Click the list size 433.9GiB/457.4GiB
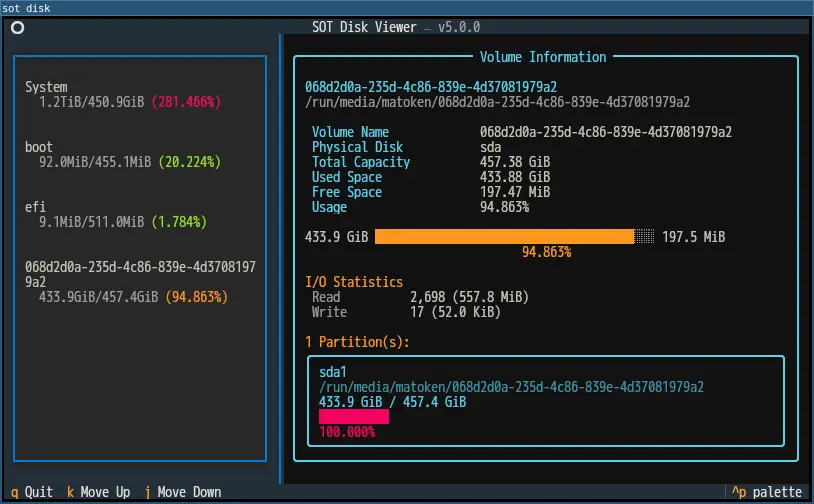The image size is (814, 504). (x=98, y=297)
